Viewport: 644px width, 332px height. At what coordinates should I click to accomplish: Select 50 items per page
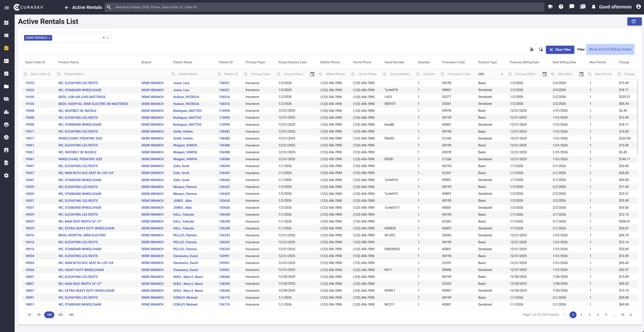pos(39,315)
